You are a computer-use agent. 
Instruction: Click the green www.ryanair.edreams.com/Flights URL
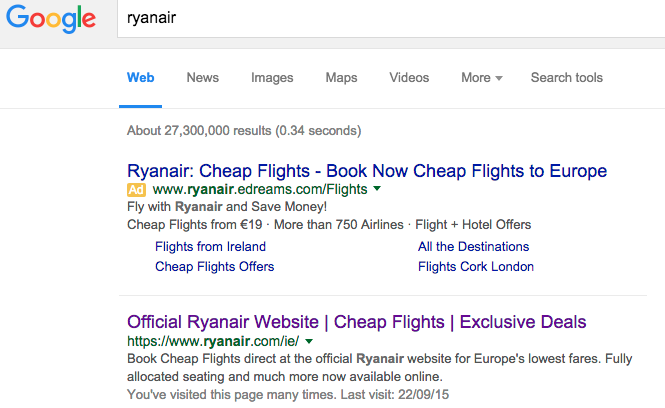pyautogui.click(x=260, y=189)
